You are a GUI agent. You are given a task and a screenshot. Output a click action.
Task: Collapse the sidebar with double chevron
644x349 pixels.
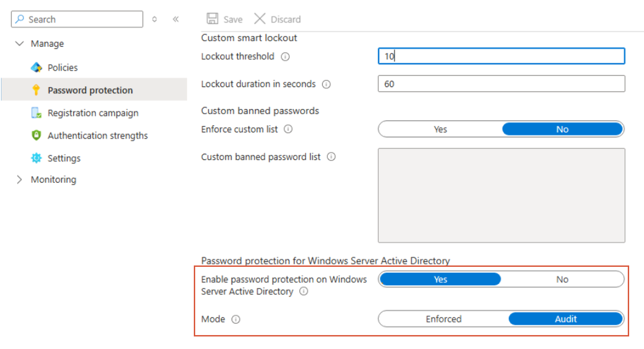tap(176, 19)
